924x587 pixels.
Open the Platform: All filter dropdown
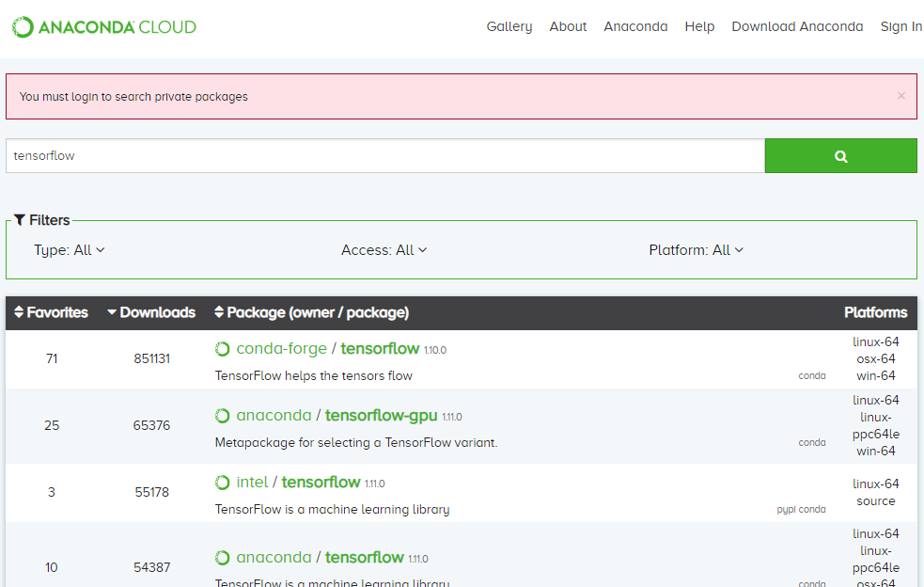pos(696,250)
